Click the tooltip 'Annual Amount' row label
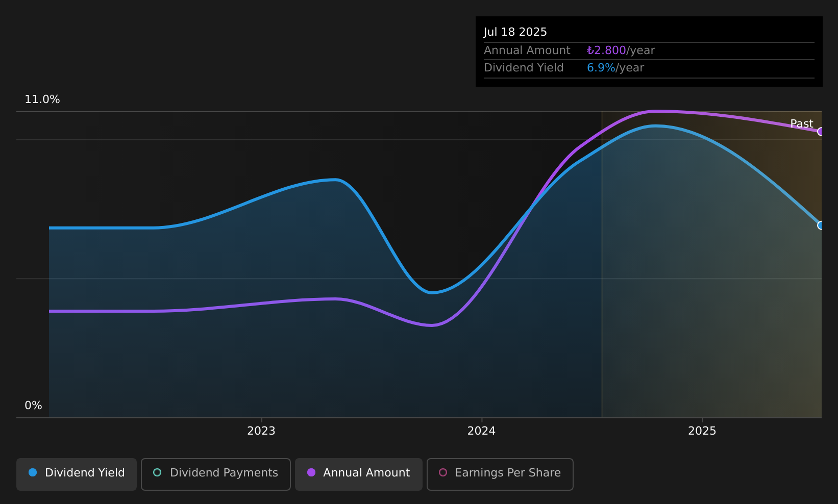Screen dimensions: 838x504 pos(527,51)
